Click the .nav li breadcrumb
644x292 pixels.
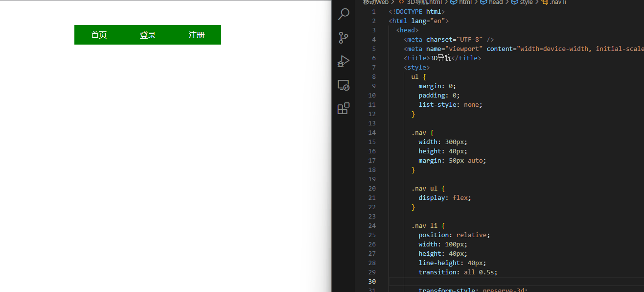click(x=557, y=2)
